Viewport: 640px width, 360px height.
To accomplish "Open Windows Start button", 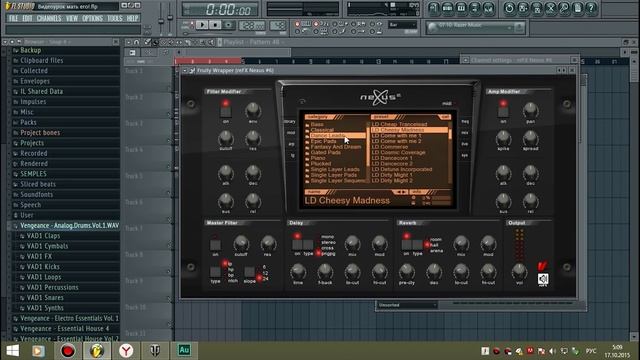I will 12,351.
